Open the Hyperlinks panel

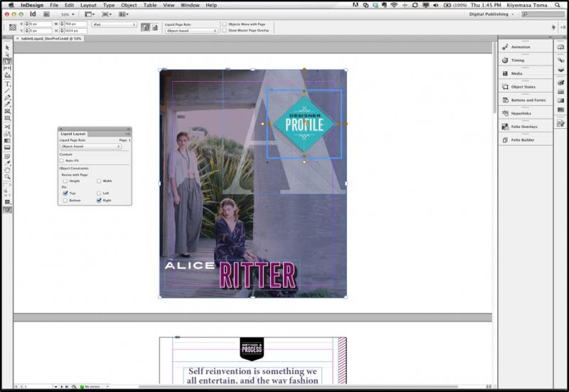click(x=521, y=113)
